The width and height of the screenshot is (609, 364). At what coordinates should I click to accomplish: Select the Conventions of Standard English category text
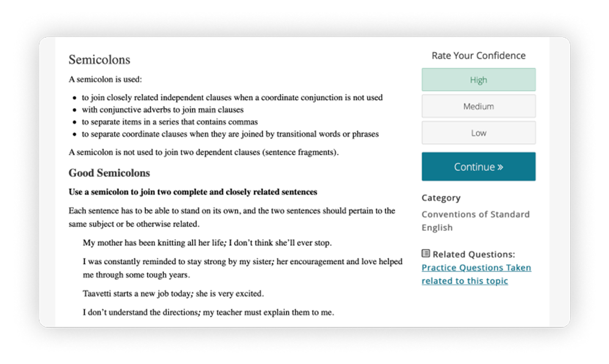(476, 221)
